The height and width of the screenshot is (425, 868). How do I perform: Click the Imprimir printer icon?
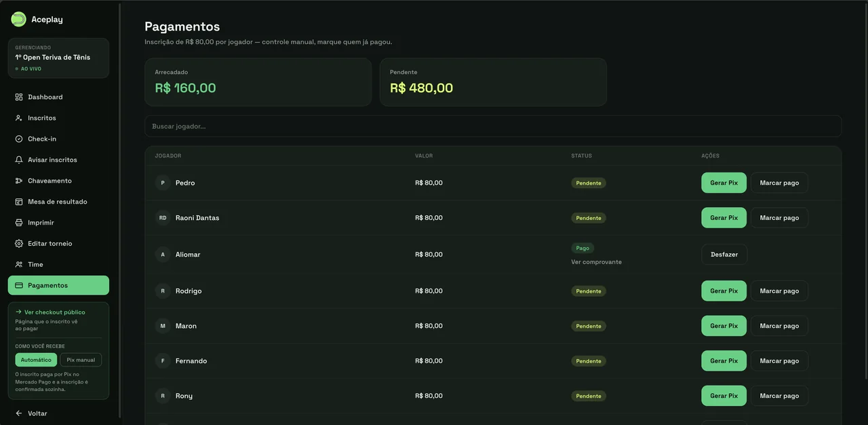click(x=19, y=223)
